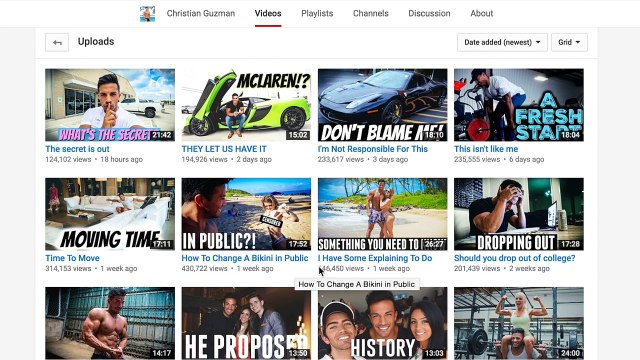Click the HE PROPOSED thumbnail
Viewport: 640px width, 360px height.
click(246, 323)
